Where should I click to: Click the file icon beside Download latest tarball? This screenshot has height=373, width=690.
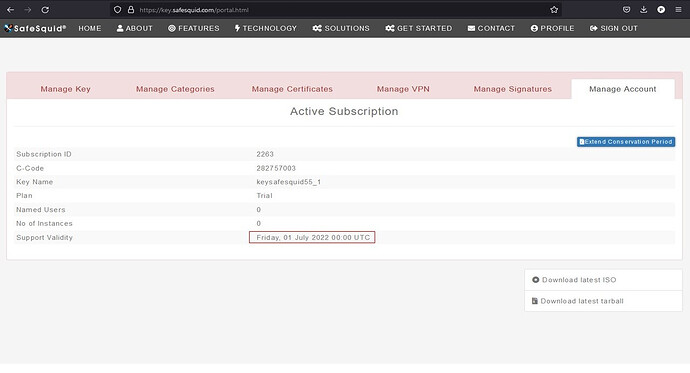click(535, 301)
